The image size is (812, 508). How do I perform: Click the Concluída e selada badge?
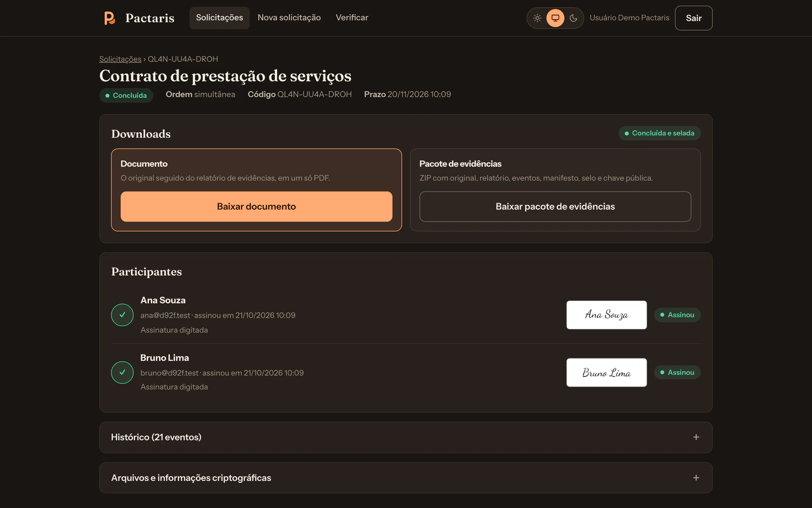[x=659, y=133]
